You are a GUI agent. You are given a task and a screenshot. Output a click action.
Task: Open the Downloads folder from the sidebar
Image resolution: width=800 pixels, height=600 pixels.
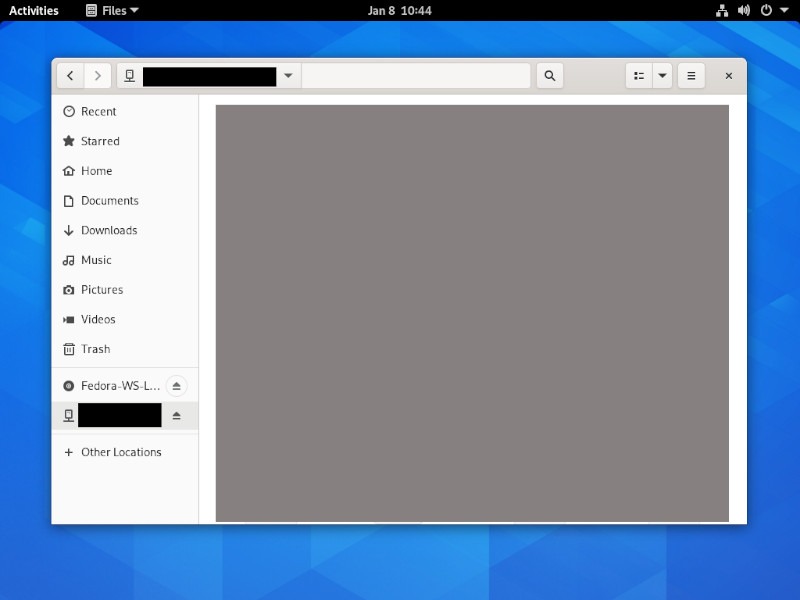coord(110,230)
